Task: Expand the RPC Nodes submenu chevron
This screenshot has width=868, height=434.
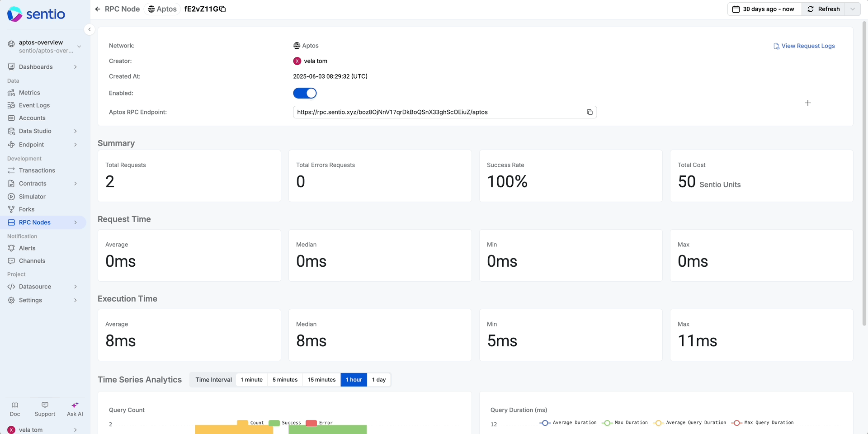Action: coord(75,222)
